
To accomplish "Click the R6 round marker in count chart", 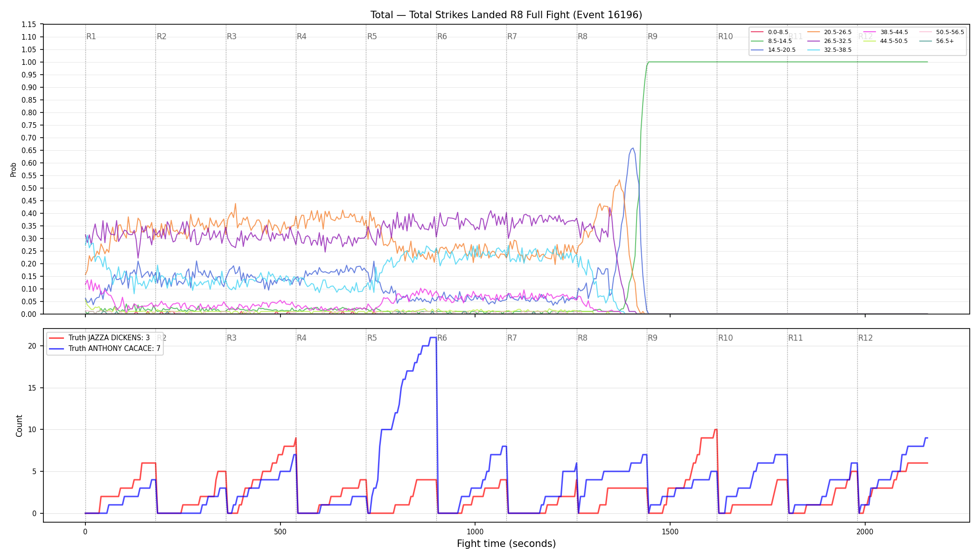I will pos(442,338).
